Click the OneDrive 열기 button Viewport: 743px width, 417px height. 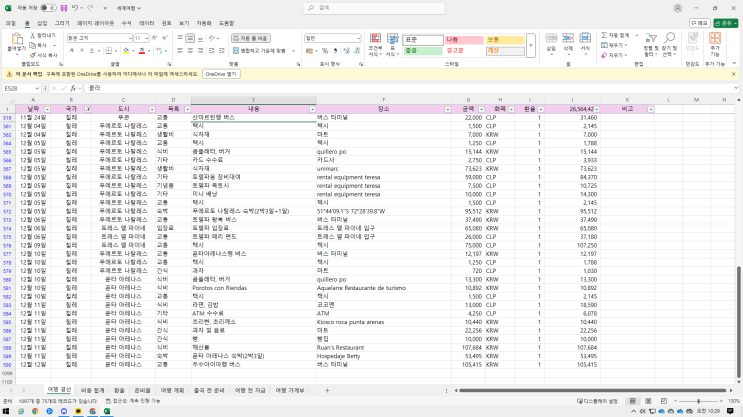coord(221,74)
